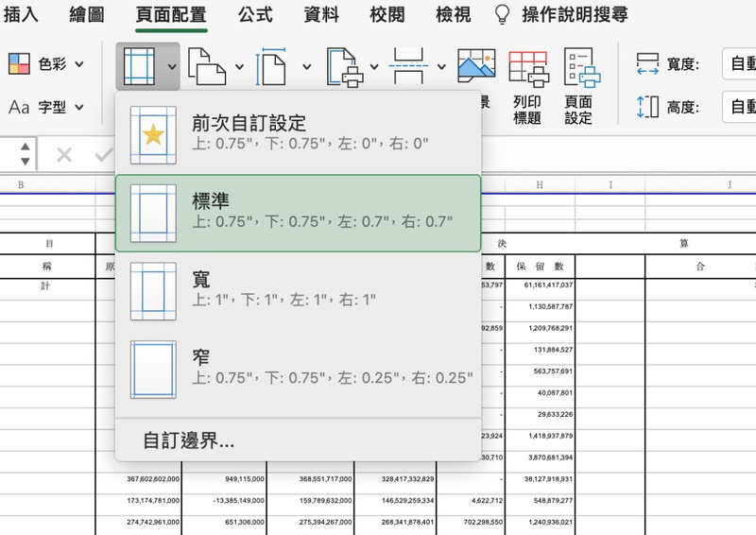This screenshot has height=535, width=756.
Task: Choose the 寬 wide margin preset
Action: [298, 291]
